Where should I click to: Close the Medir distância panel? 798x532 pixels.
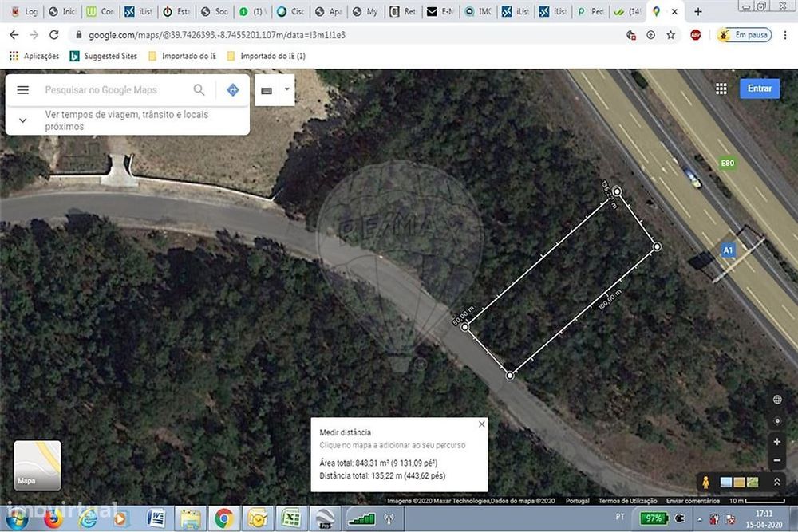(x=481, y=424)
